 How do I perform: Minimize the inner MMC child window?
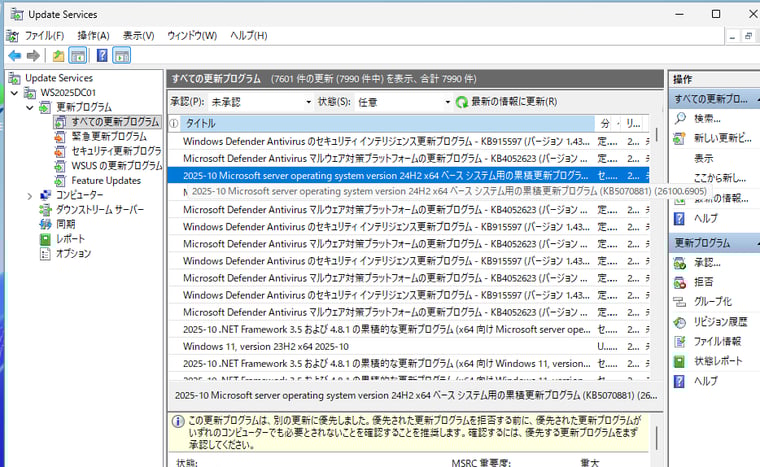pos(732,36)
